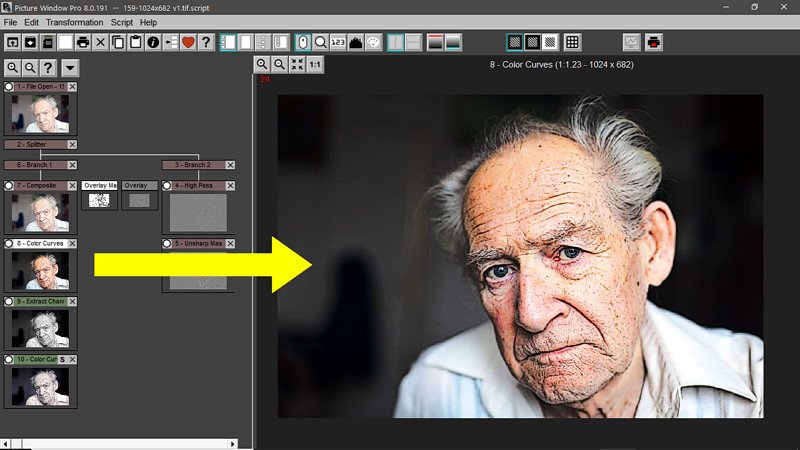
Task: Click the print icon in the main toolbar
Action: 83,42
